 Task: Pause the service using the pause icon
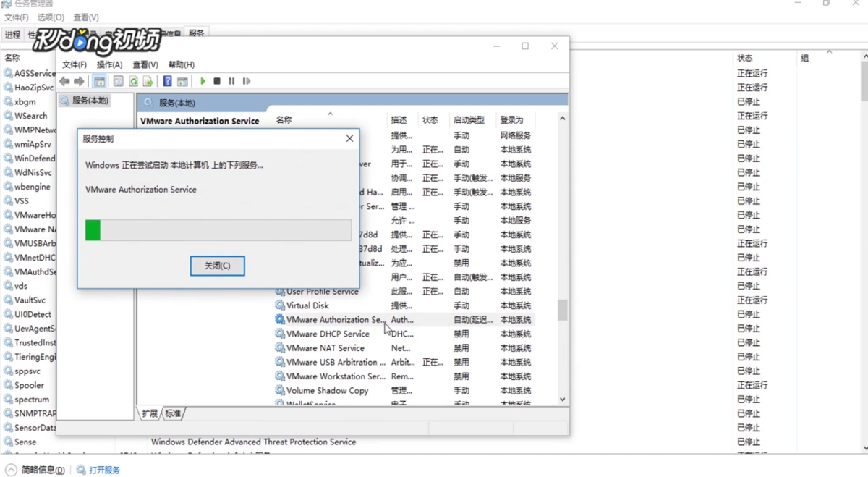tap(231, 81)
